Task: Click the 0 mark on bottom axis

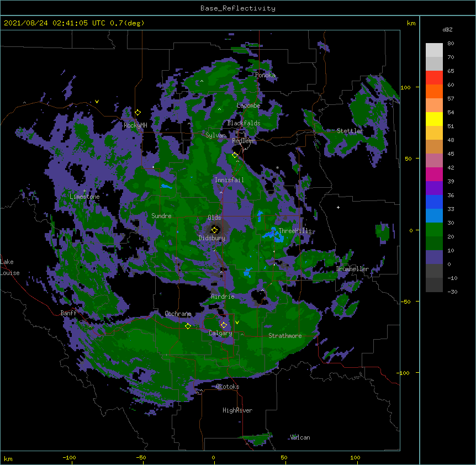Action: tap(213, 457)
